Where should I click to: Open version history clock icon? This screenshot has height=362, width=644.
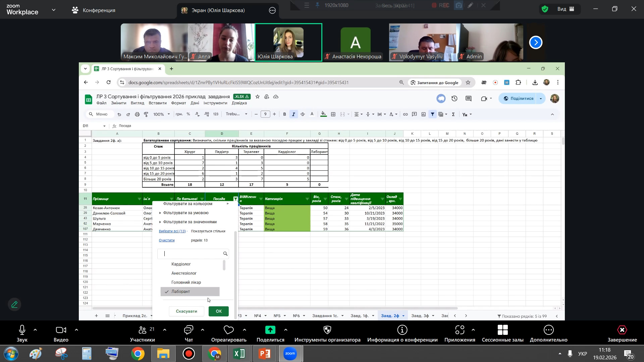pyautogui.click(x=454, y=99)
